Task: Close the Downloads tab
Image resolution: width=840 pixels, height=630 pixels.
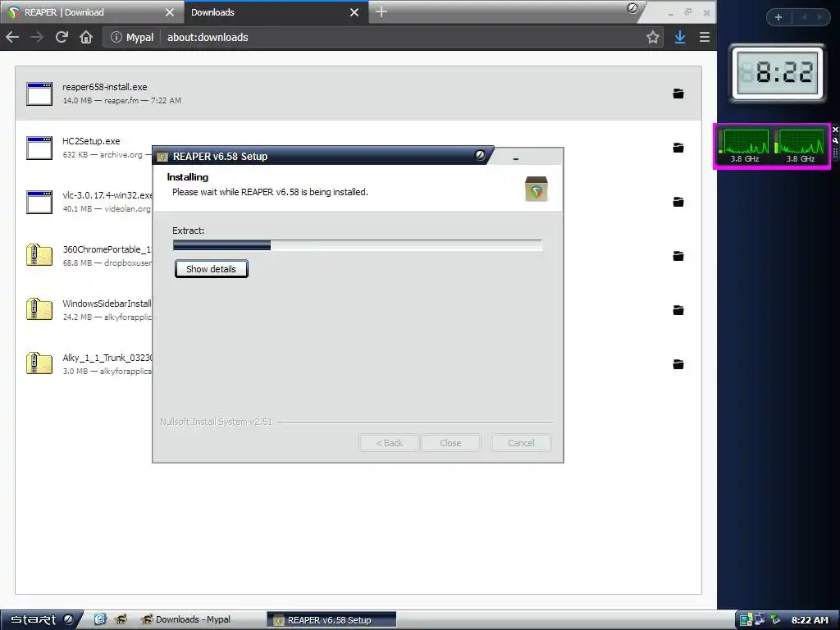Action: (354, 12)
